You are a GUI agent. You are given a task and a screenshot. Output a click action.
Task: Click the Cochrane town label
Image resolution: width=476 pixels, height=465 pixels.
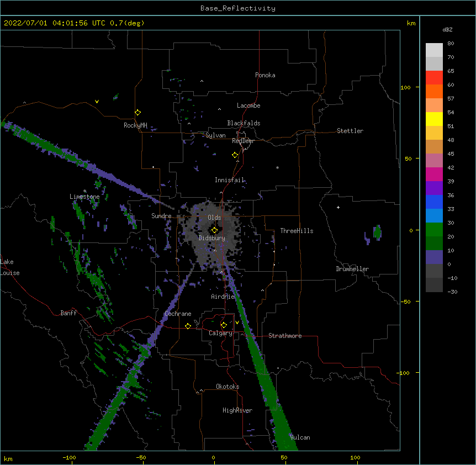(178, 314)
